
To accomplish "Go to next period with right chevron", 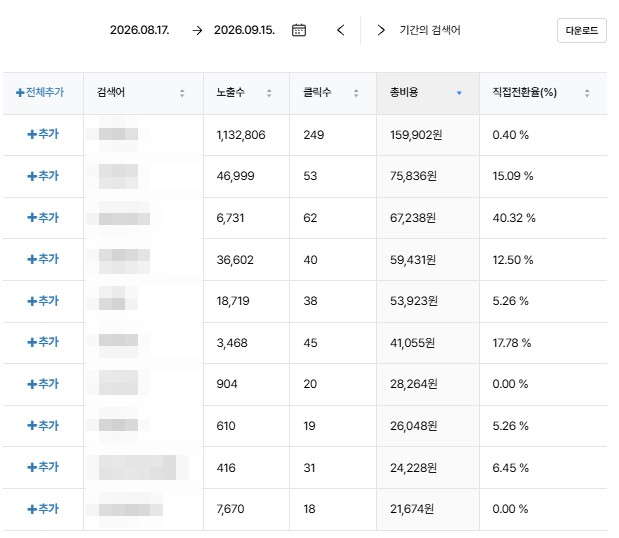I will click(381, 30).
